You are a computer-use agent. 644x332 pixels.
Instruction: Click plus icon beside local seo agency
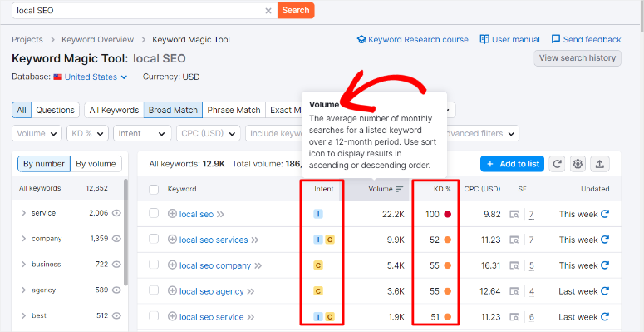point(173,291)
